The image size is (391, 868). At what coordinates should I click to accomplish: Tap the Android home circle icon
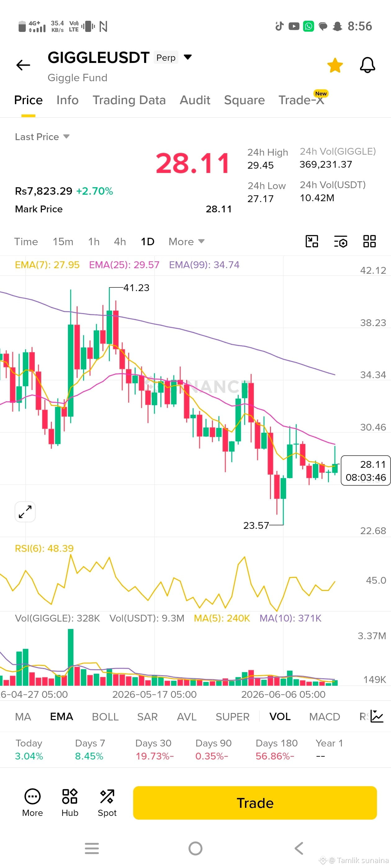195,848
